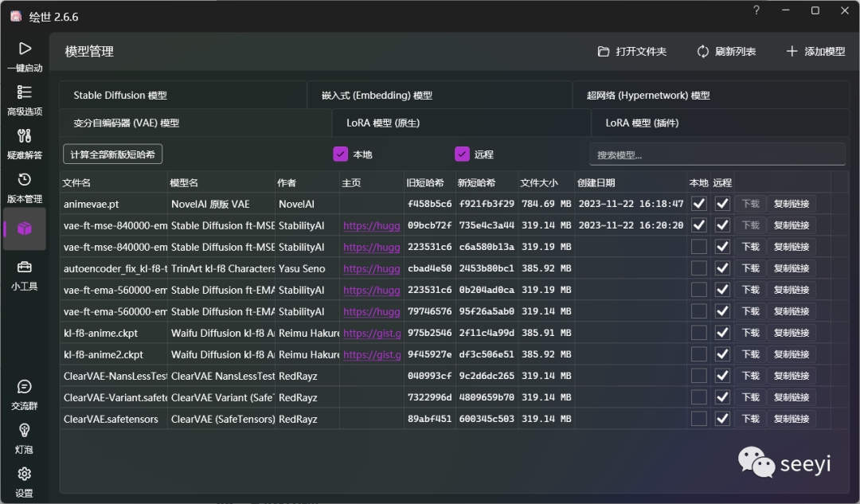Enable 本地 checkbox for autoencoder_fix_kl-f8 row
The image size is (860, 504).
pyautogui.click(x=698, y=268)
